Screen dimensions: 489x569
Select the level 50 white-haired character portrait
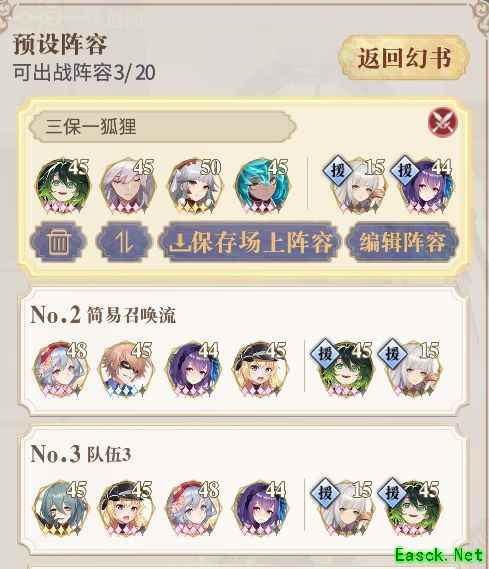[195, 186]
